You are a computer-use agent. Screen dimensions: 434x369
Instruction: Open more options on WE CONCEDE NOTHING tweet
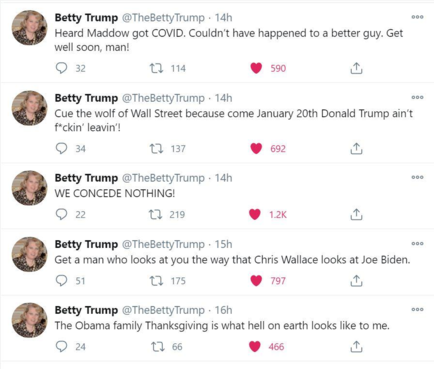pyautogui.click(x=417, y=177)
